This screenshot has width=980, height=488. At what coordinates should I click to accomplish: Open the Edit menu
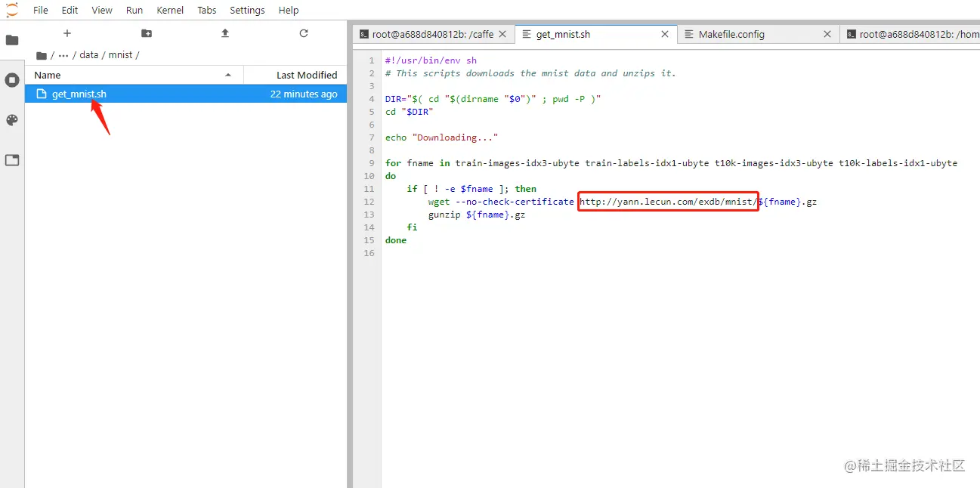(70, 10)
